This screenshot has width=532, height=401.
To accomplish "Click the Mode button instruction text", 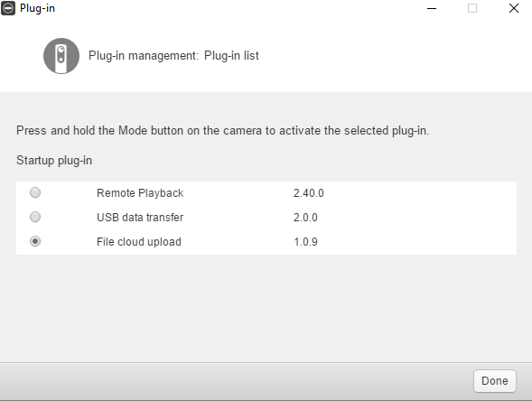I will click(x=222, y=131).
